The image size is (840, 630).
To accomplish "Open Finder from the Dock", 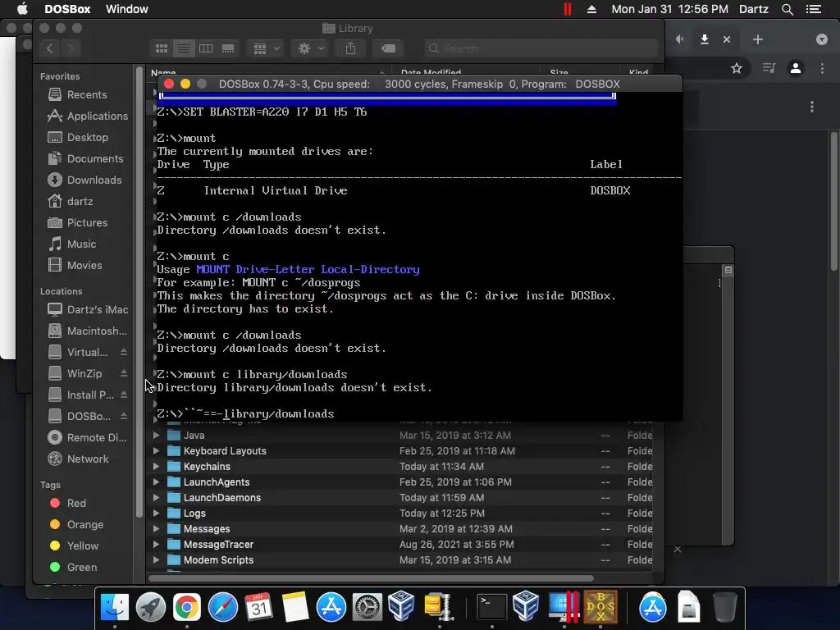I will tap(115, 607).
